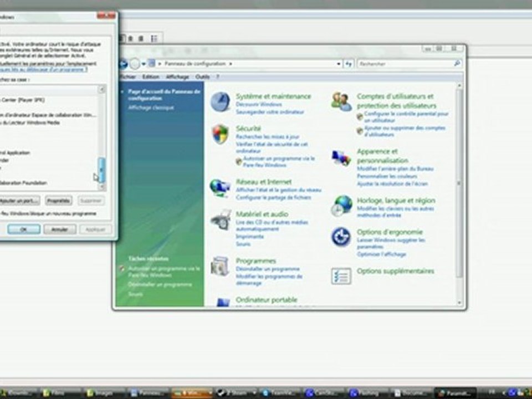Open Ajuster la résolution de l'écran link

[x=392, y=183]
